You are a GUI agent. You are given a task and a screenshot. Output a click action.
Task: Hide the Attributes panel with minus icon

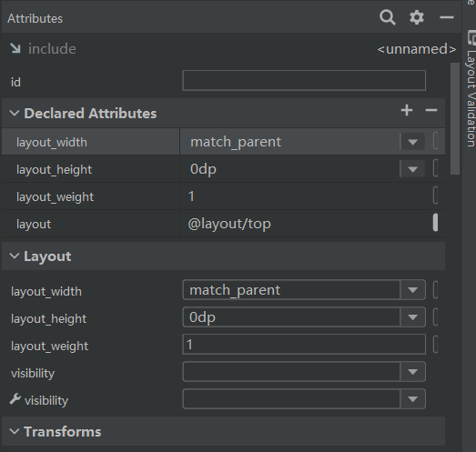coord(447,17)
